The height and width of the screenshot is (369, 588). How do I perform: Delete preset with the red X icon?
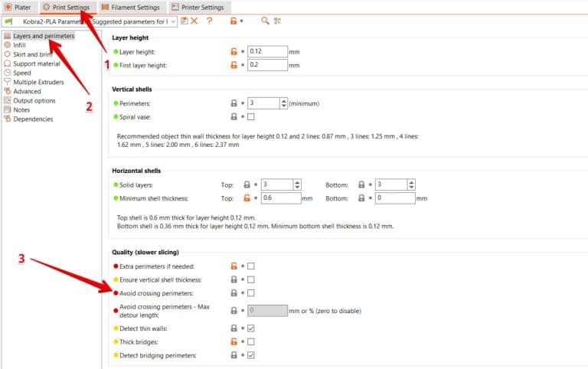point(194,21)
